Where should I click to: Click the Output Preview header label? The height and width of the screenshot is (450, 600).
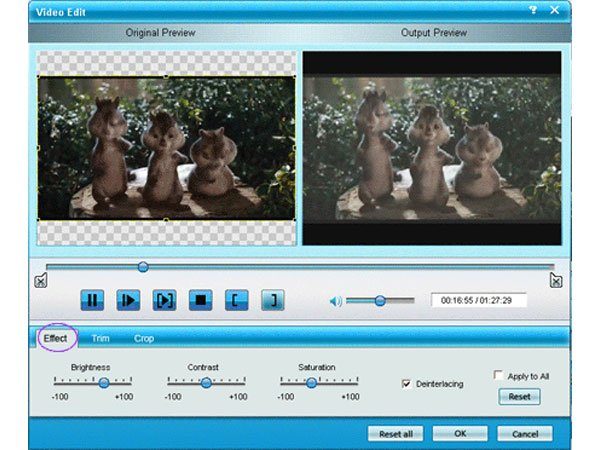(434, 33)
